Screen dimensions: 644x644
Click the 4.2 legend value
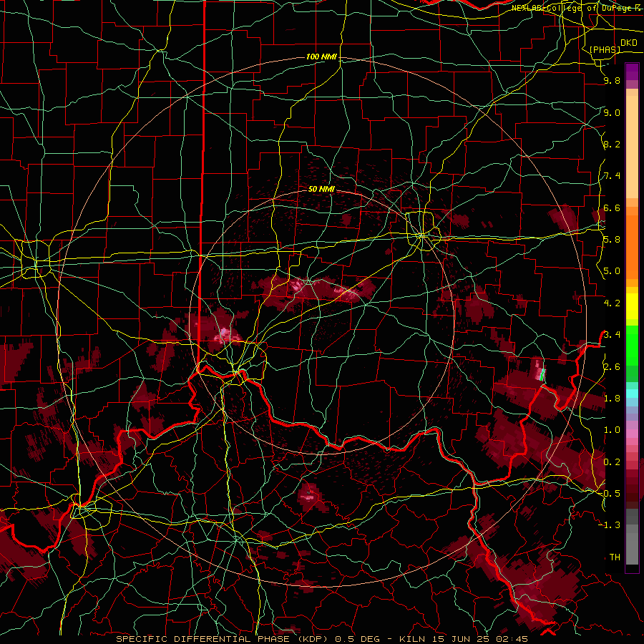(612, 303)
